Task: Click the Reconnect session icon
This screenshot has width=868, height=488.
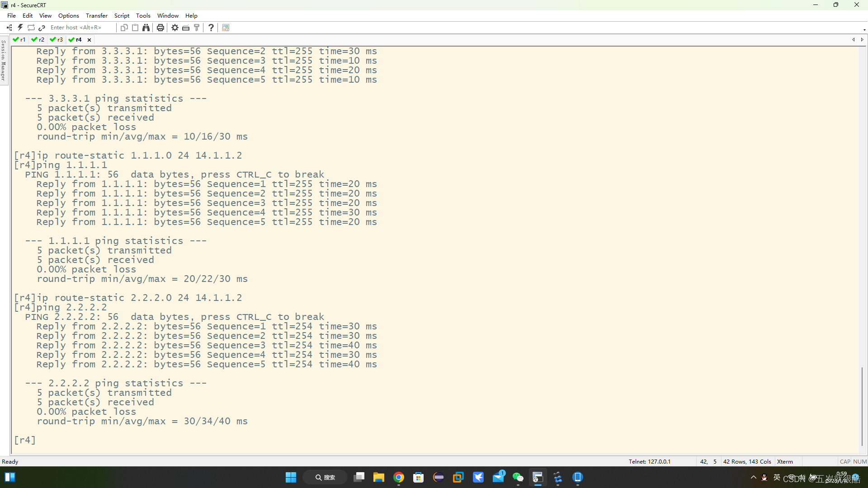Action: pos(31,28)
